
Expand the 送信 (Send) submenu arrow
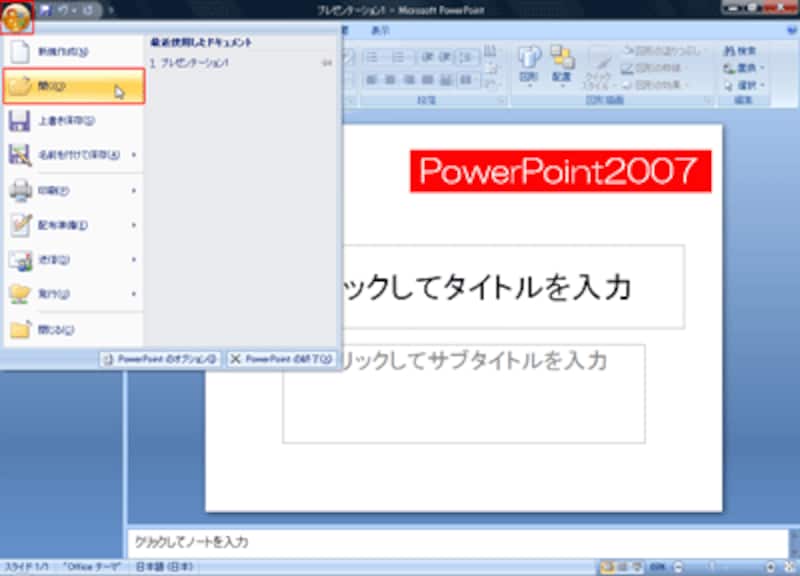click(x=134, y=260)
